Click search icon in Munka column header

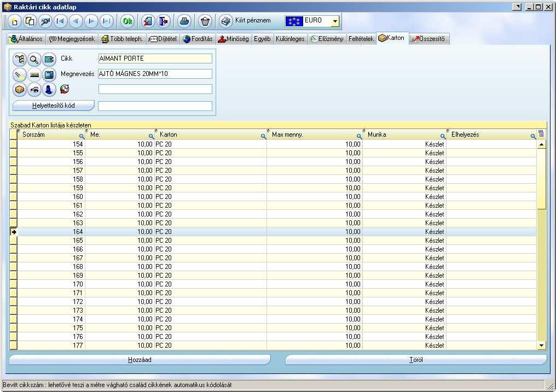click(443, 136)
